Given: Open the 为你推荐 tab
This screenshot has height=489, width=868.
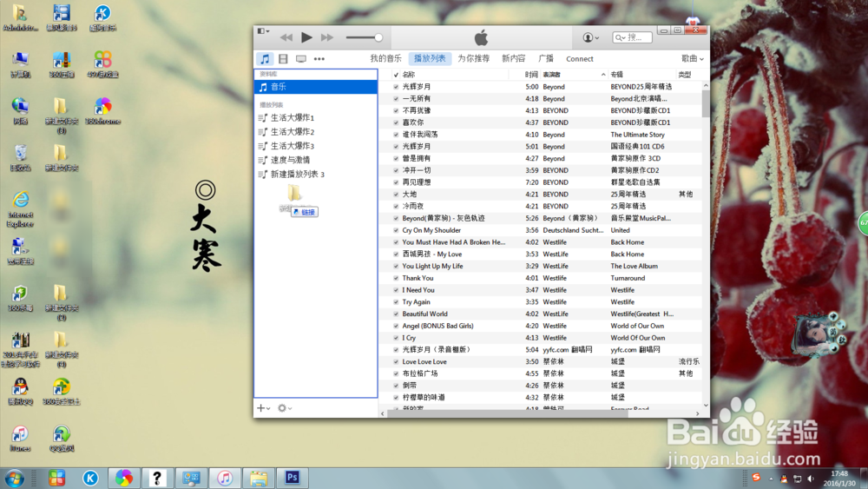Looking at the screenshot, I should pyautogui.click(x=473, y=59).
